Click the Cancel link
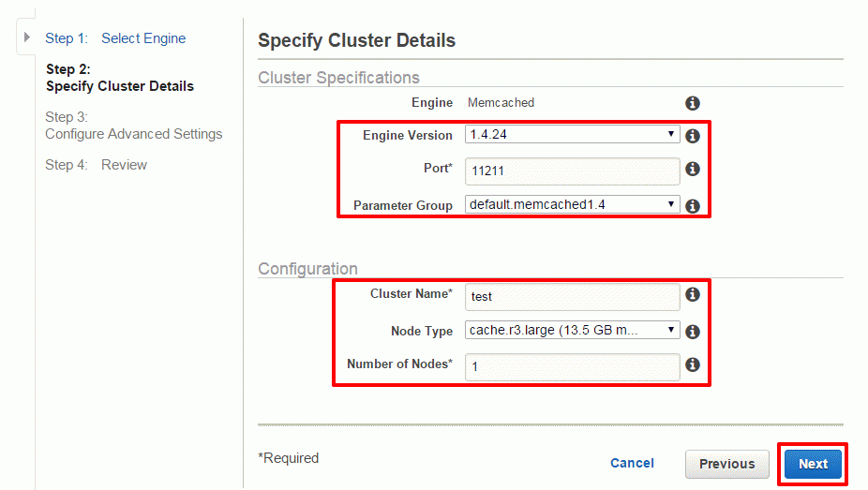The image size is (868, 490). 632,463
